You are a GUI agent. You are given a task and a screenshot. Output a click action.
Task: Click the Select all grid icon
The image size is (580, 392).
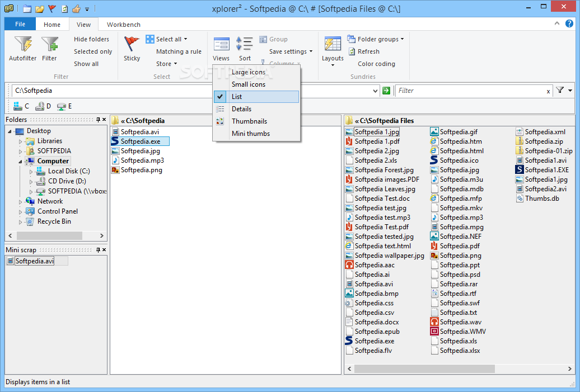[150, 39]
